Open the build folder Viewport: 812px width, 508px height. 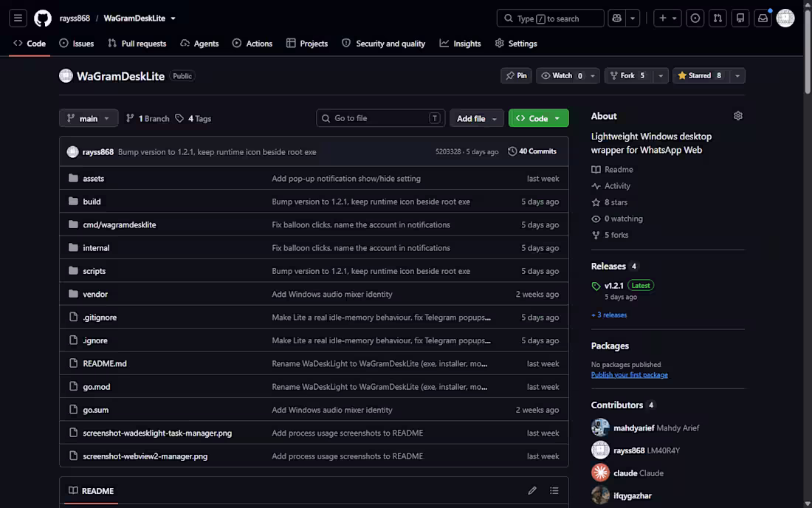click(92, 202)
